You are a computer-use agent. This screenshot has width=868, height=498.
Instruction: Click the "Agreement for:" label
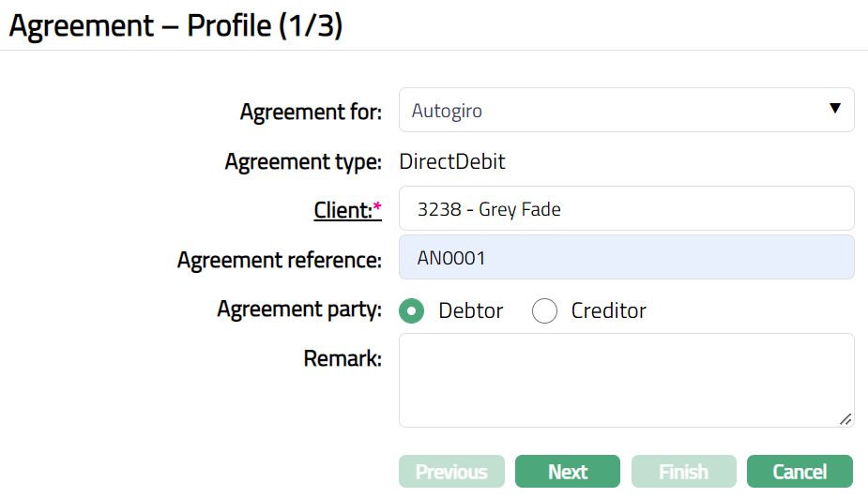click(x=311, y=113)
